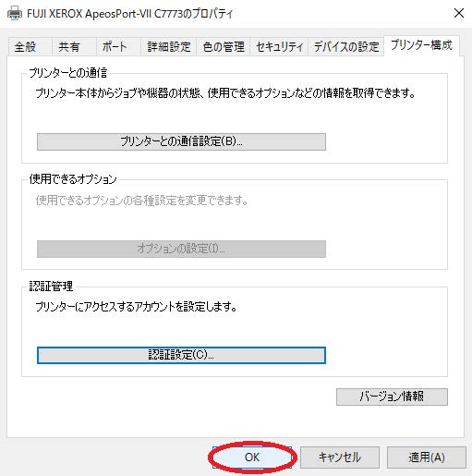The height and width of the screenshot is (476, 472).
Task: Show バージョン情報 version details
Action: [392, 397]
